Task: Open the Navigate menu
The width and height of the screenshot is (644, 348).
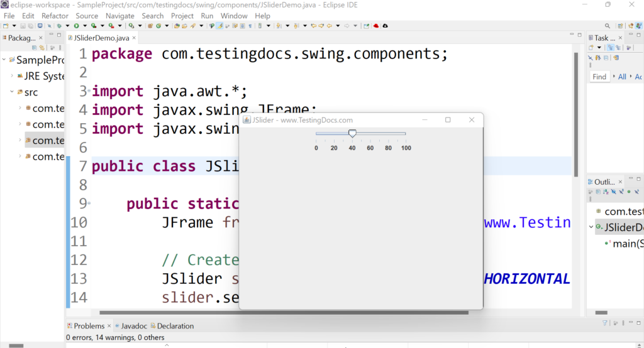Action: (120, 16)
